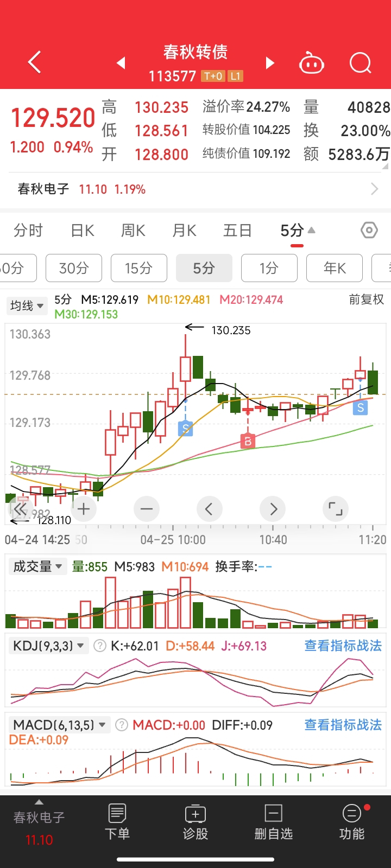
Task: Select the 30分 period option
Action: 74,268
